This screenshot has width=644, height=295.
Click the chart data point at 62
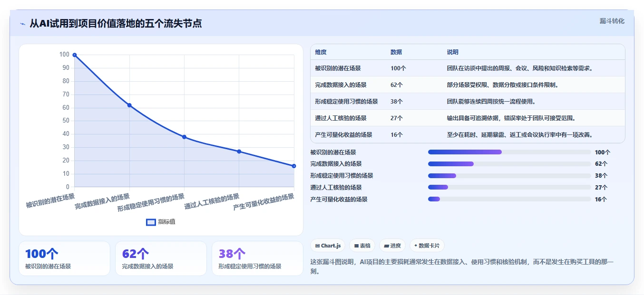129,105
